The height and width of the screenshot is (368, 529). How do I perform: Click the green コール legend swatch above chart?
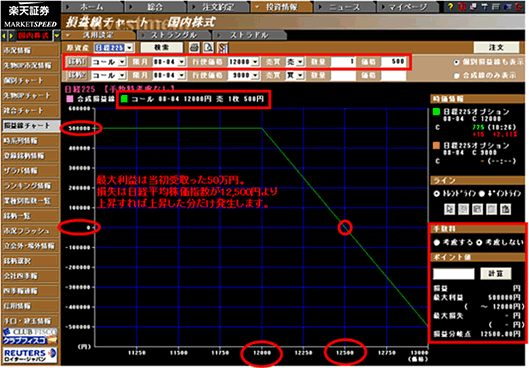(124, 99)
